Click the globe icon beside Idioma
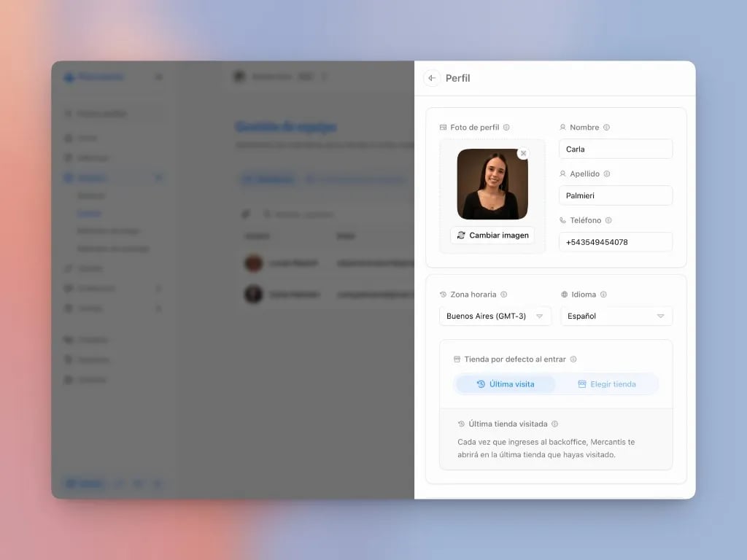The height and width of the screenshot is (560, 747). click(x=565, y=295)
